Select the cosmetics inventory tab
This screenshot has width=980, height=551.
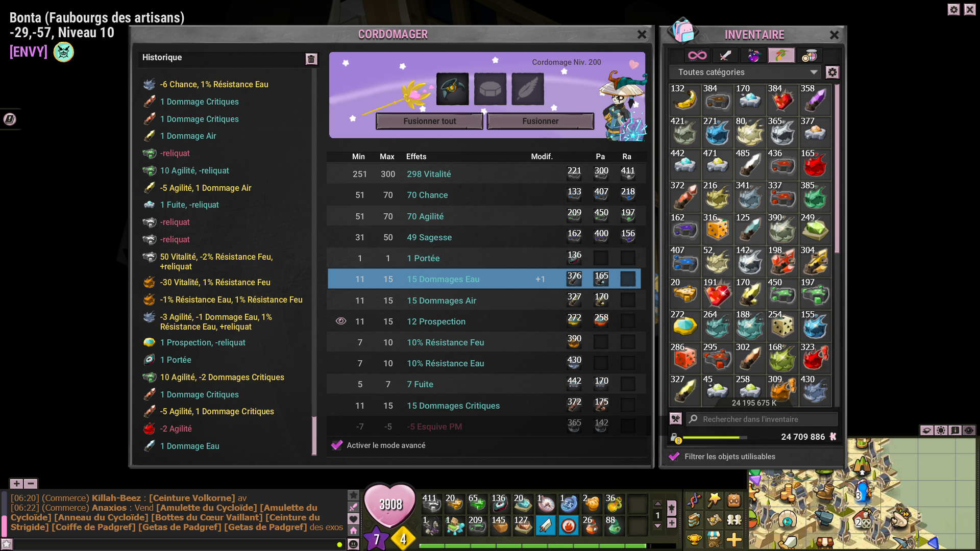[810, 55]
